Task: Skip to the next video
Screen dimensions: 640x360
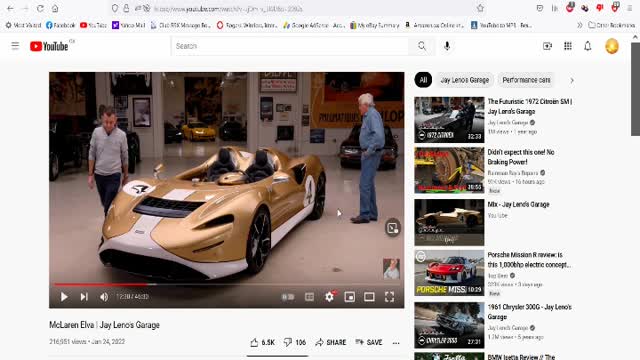Action: 84,297
